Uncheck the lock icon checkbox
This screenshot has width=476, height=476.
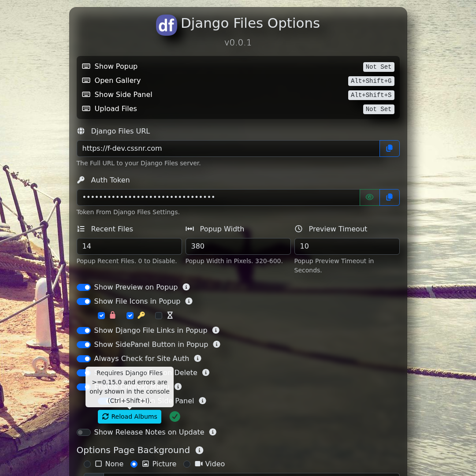pyautogui.click(x=101, y=316)
